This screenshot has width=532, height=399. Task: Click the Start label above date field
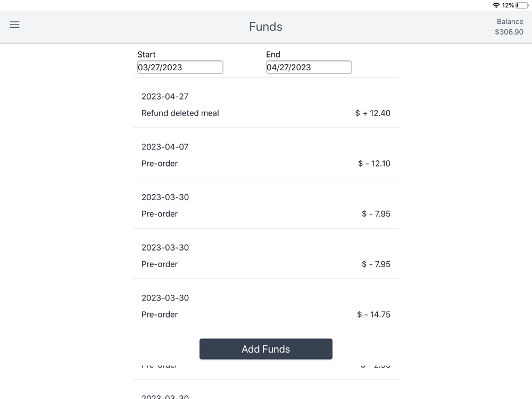tap(146, 54)
